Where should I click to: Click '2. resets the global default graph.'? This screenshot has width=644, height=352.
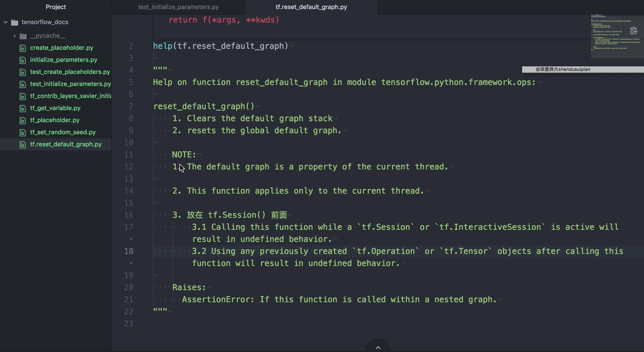click(x=257, y=130)
